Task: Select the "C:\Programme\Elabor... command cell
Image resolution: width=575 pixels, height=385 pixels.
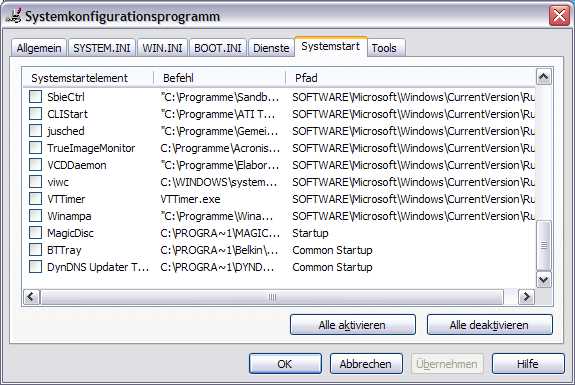Action: point(220,165)
